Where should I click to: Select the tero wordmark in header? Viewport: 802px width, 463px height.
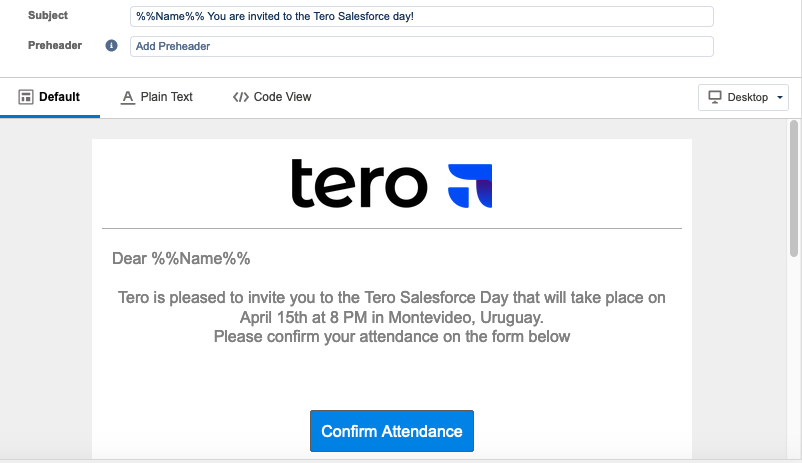coord(359,183)
